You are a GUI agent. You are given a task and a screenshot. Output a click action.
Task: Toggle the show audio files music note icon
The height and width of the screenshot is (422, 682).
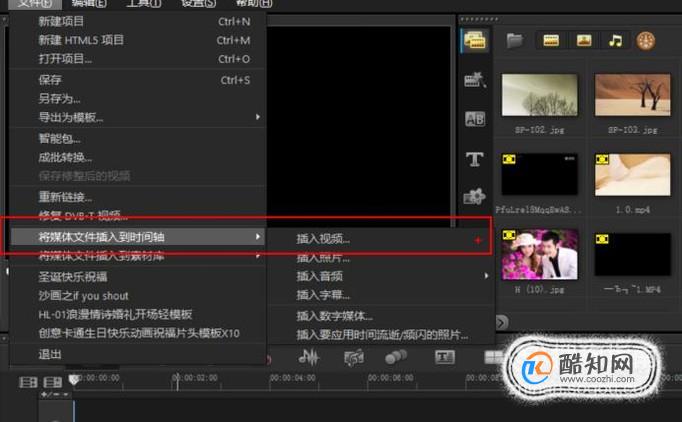615,41
